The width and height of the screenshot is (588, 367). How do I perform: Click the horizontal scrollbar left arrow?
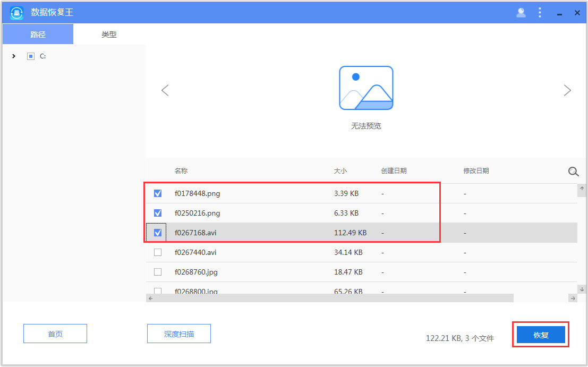click(150, 298)
